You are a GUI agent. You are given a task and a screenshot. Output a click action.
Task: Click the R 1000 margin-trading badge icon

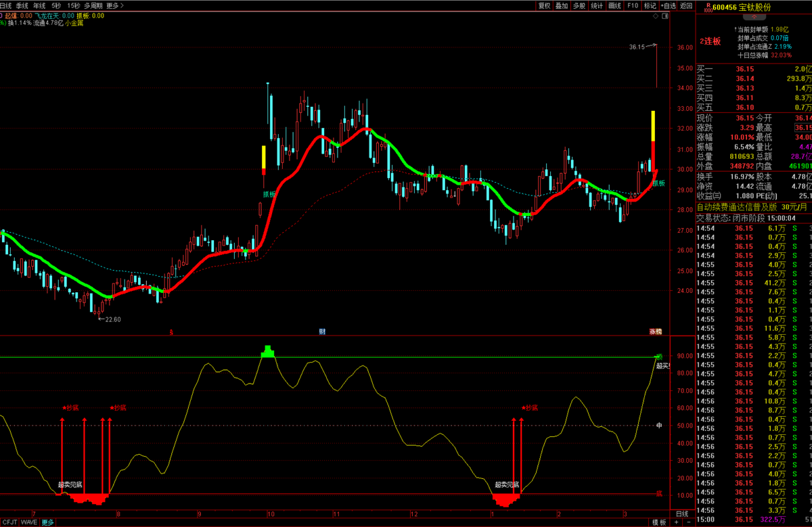click(x=708, y=7)
